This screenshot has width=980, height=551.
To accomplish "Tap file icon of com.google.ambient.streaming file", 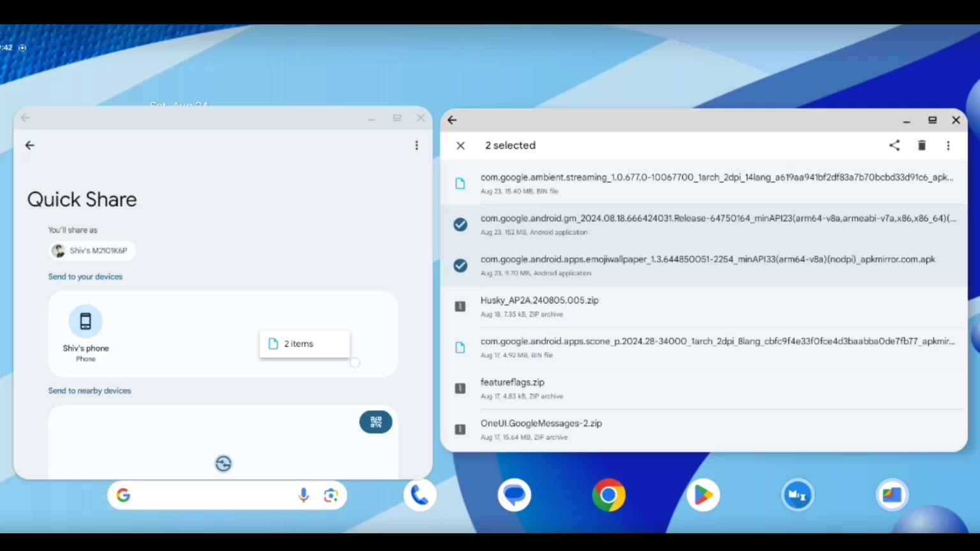I will (460, 184).
